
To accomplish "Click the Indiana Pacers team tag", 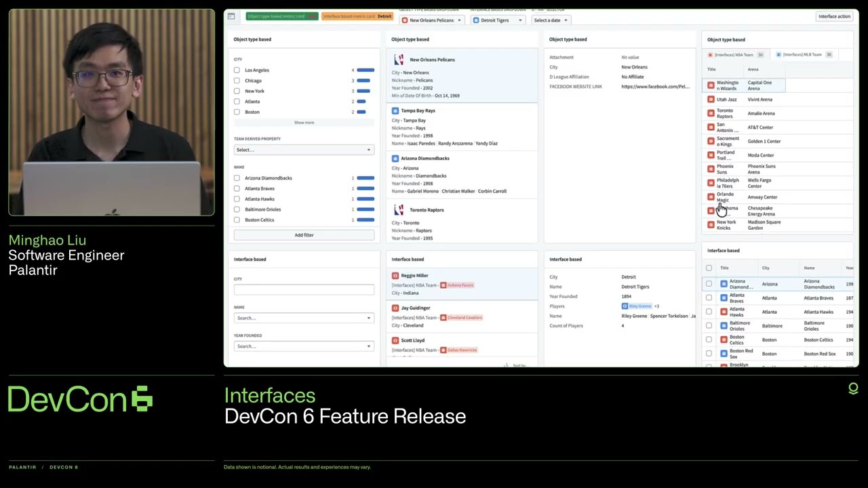I will click(457, 285).
